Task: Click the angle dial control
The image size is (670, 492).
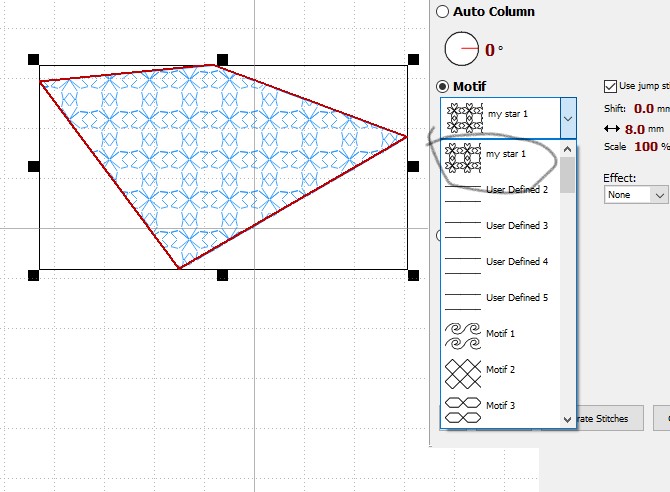Action: click(x=461, y=49)
